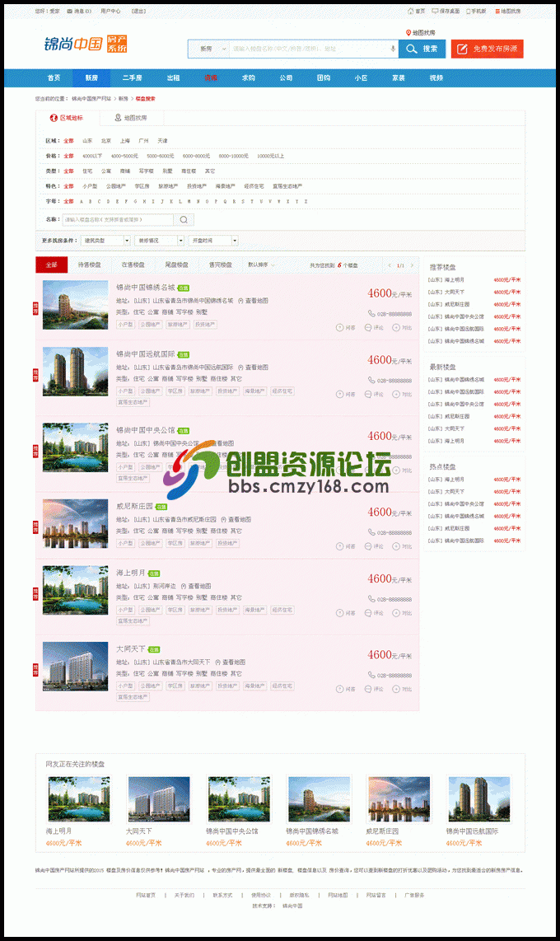This screenshot has width=560, height=941.
Task: Select the 售完楼盘 tab
Action: click(x=220, y=265)
